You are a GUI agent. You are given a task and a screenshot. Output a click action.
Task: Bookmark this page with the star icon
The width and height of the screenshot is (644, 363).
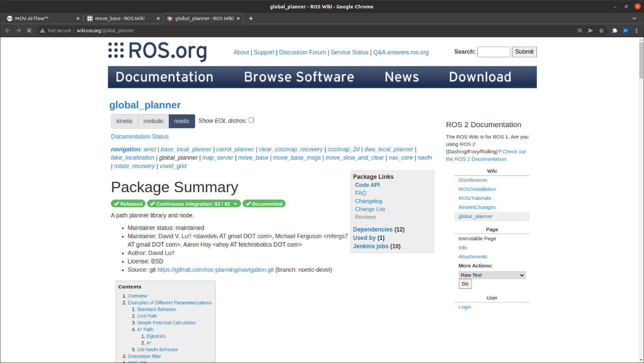point(601,30)
